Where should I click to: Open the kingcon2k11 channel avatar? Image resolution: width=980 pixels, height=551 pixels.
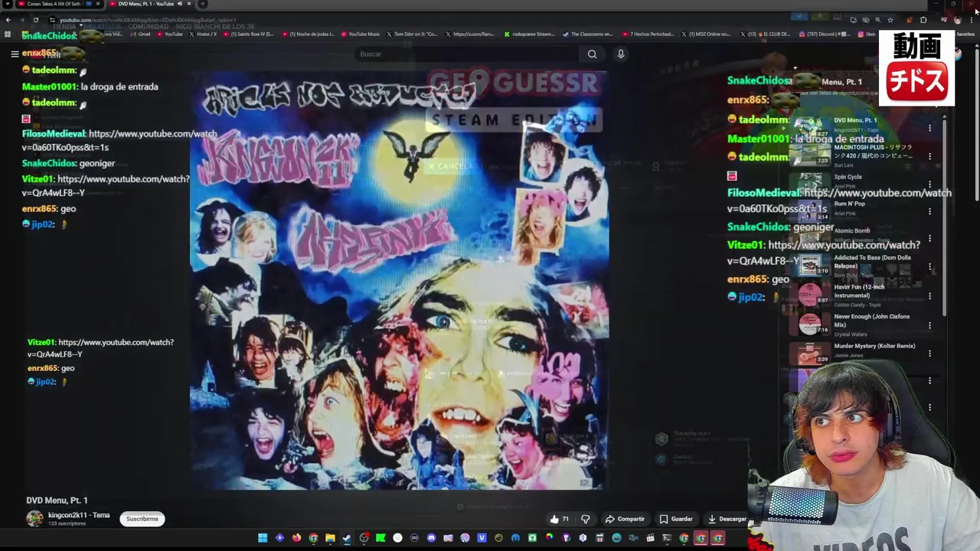pos(35,519)
